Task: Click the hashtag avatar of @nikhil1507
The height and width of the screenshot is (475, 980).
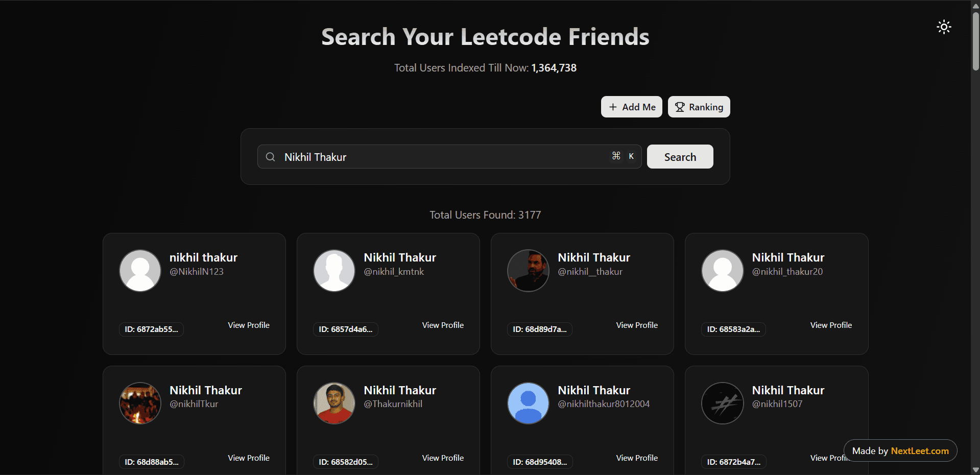Action: (x=722, y=403)
